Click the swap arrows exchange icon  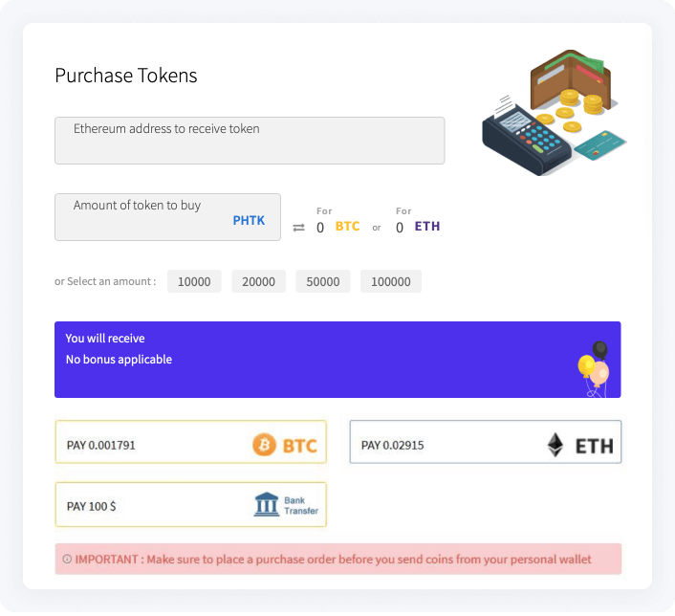coord(298,227)
